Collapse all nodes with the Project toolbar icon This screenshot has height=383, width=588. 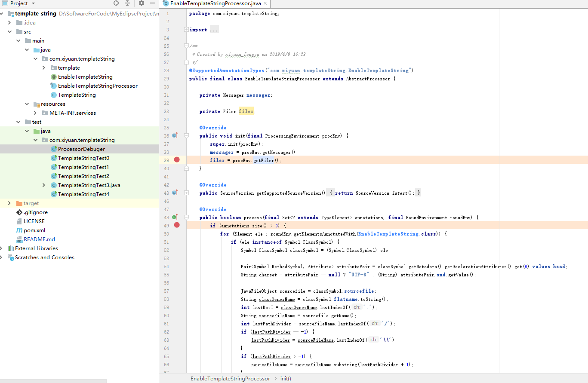click(x=128, y=3)
